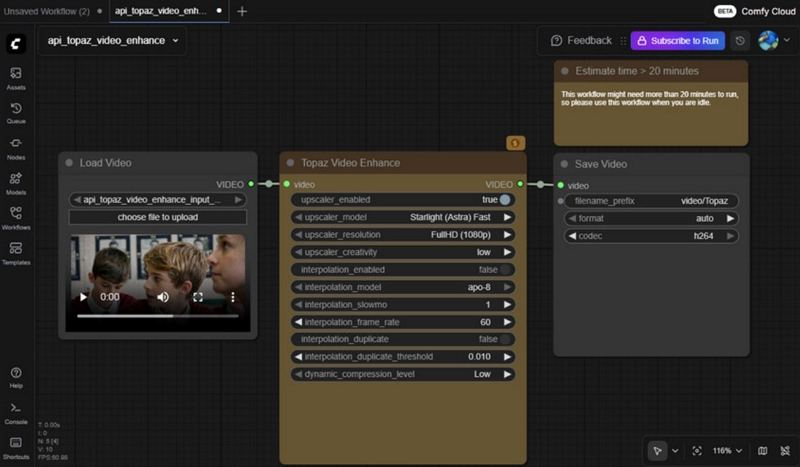Open Save Video codec dropdown

coord(651,236)
